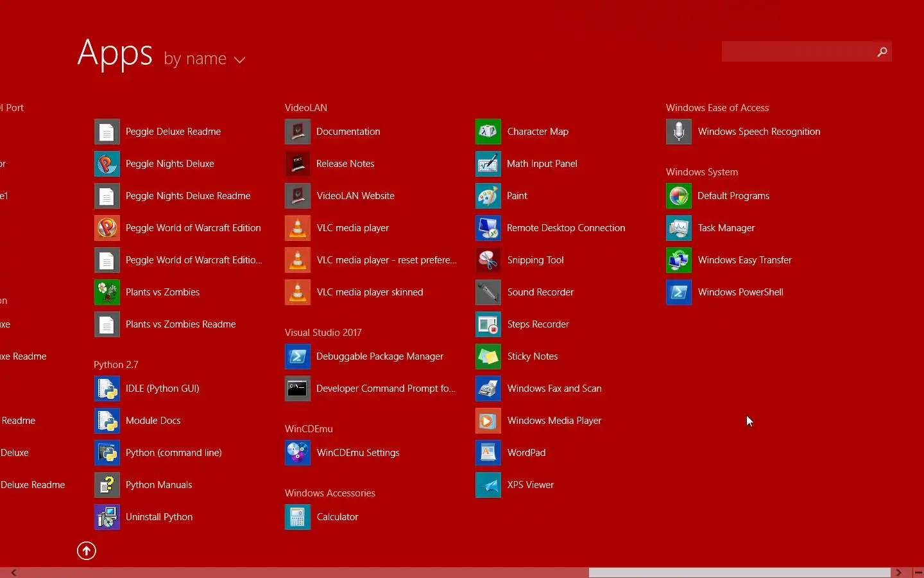924x578 pixels.
Task: Launch Plants vs Zombies game icon
Action: (x=107, y=292)
